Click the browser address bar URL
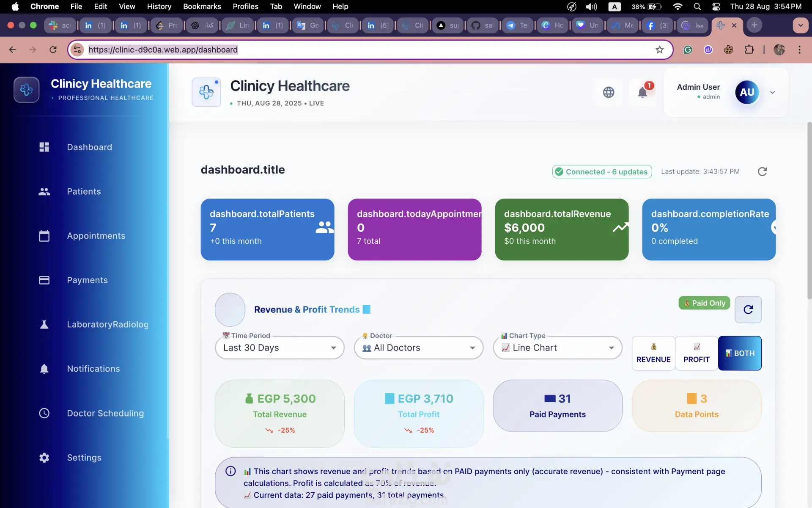Screen dimensions: 812x508 pyautogui.click(x=163, y=50)
